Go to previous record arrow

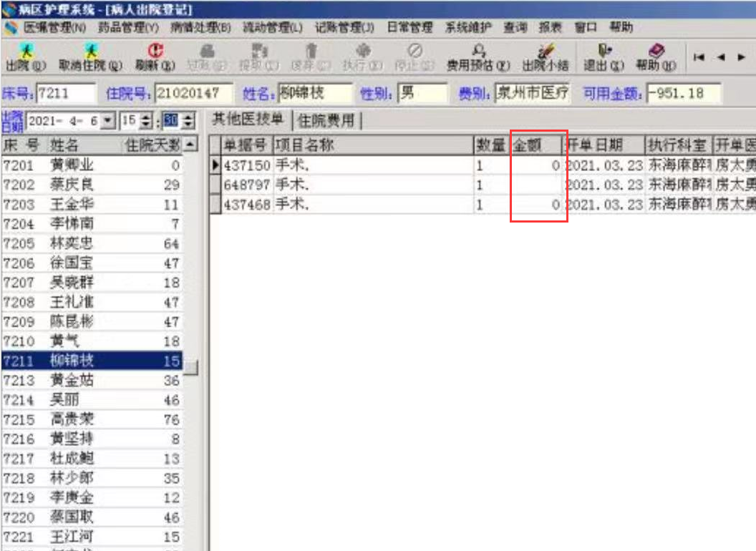721,57
